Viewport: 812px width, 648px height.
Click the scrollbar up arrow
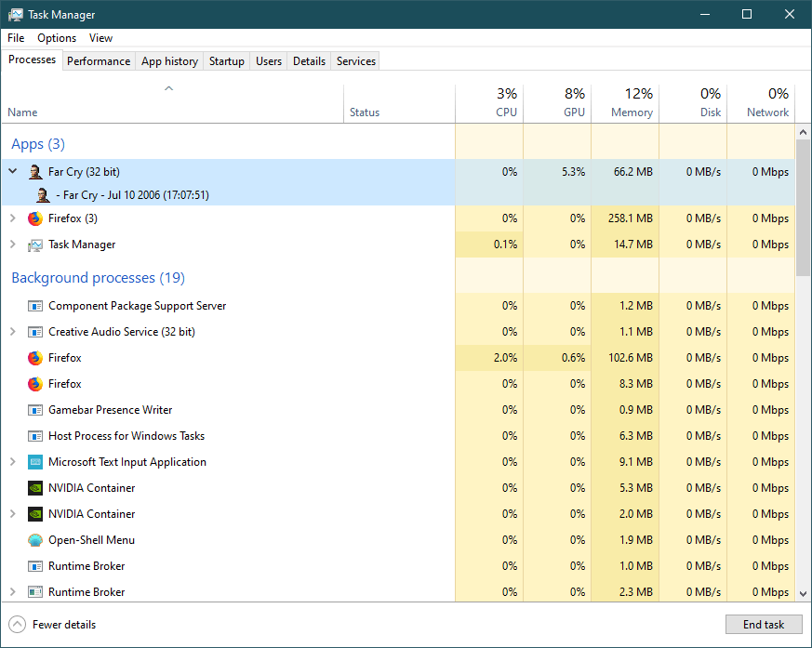(804, 132)
